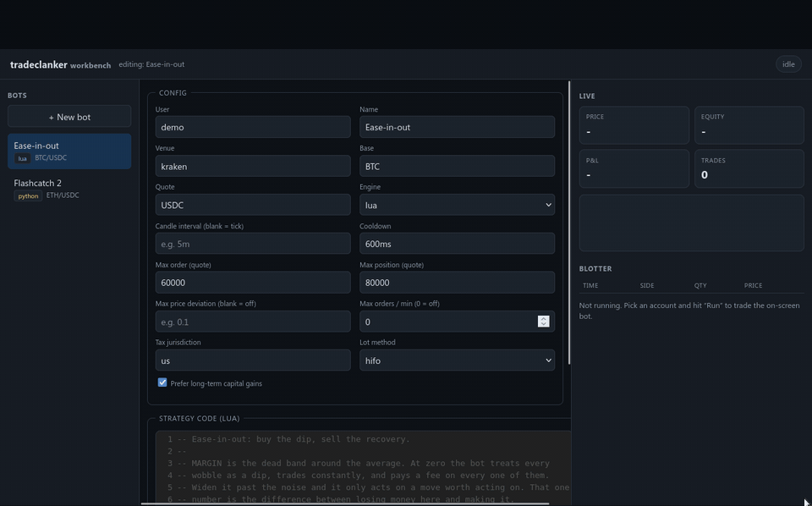Click the P&L live card
This screenshot has height=506, width=812.
[x=634, y=169]
